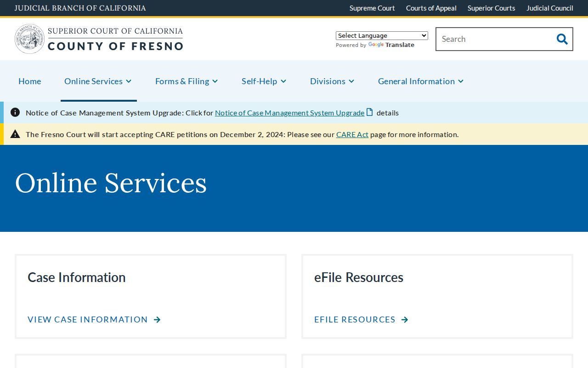
Task: Open the Select Language dropdown
Action: point(382,35)
